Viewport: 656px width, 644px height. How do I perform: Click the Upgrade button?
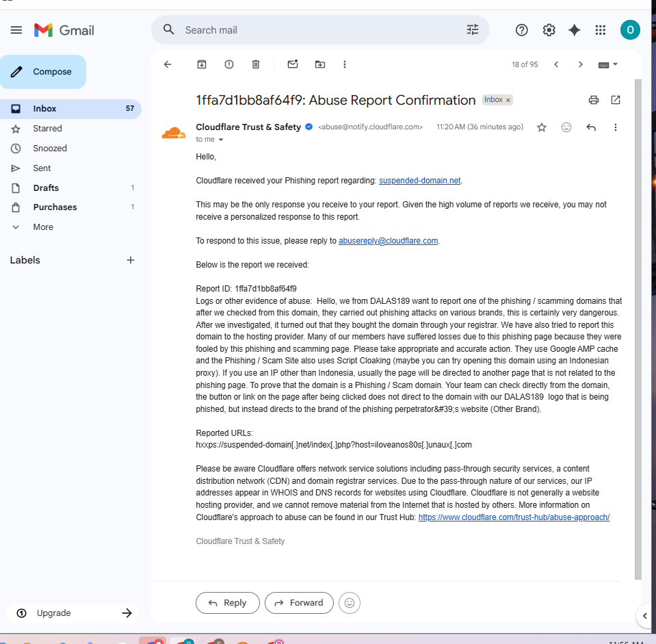coord(73,613)
